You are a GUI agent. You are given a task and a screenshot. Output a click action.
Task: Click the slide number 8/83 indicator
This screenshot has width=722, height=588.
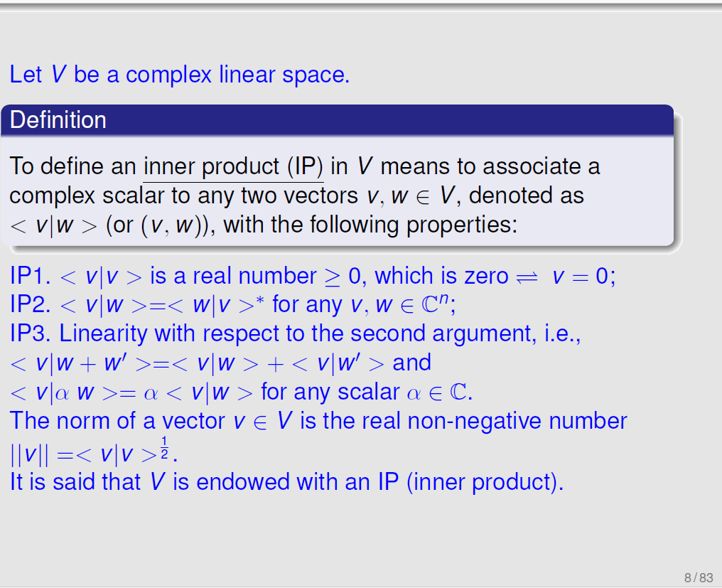pos(698,577)
